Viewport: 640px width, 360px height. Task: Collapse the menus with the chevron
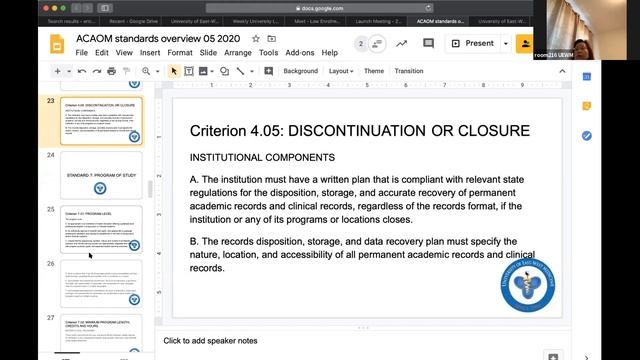pos(562,71)
